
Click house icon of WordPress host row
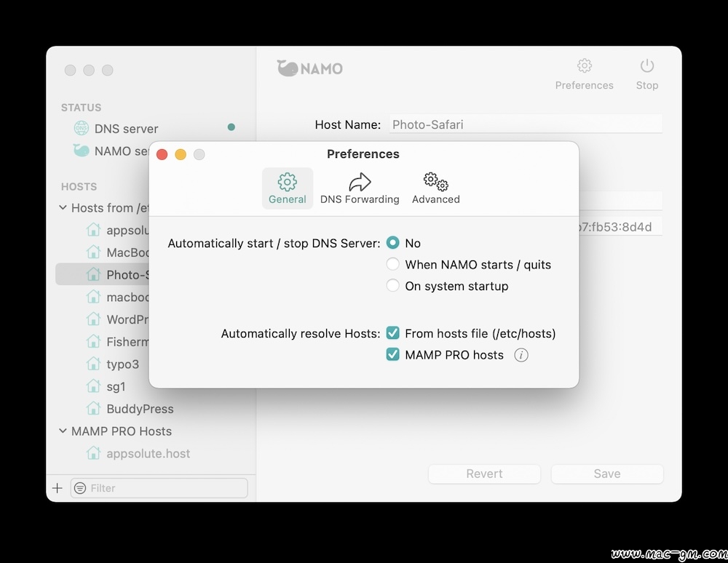point(93,319)
